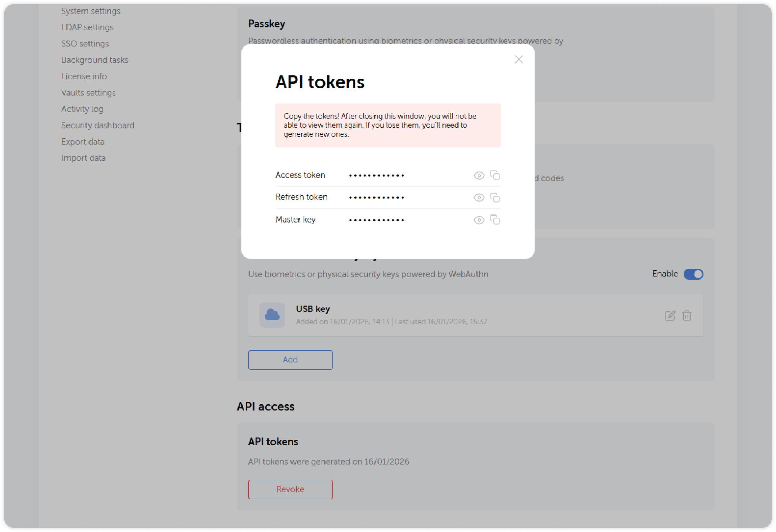Go to Export data
The image size is (776, 532).
[83, 141]
